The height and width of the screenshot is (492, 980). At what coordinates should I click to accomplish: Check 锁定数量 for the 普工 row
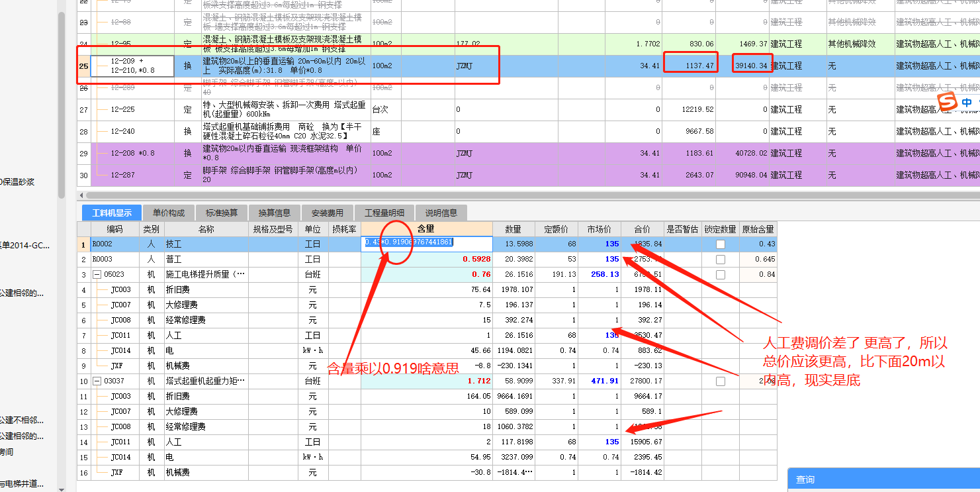pos(720,259)
